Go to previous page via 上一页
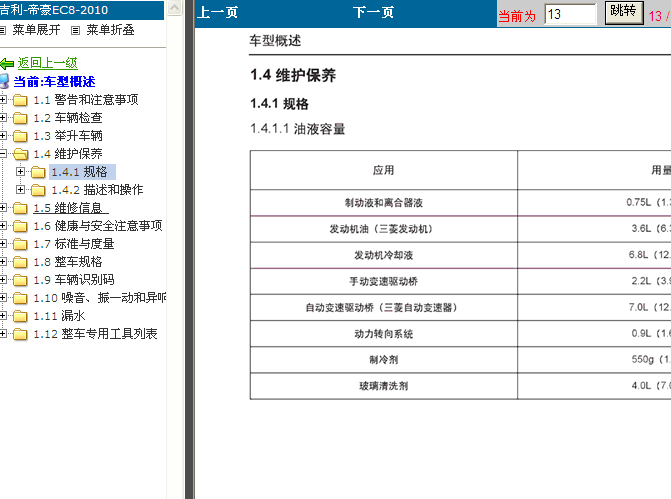The image size is (671, 499). pos(217,12)
